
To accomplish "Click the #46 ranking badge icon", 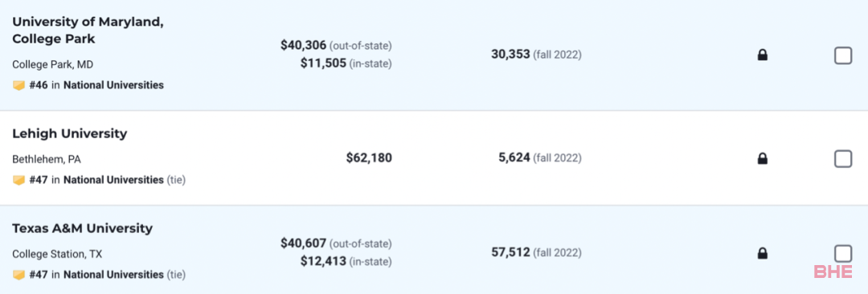I will coord(18,86).
